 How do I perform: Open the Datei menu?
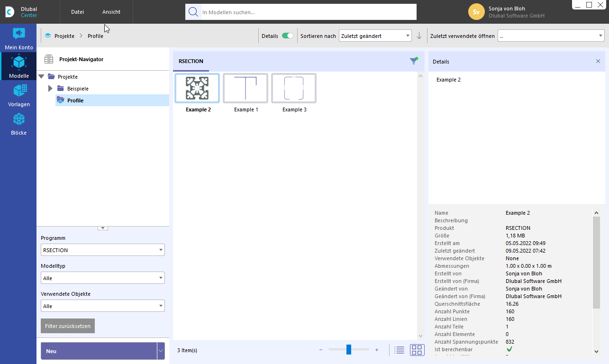click(77, 12)
